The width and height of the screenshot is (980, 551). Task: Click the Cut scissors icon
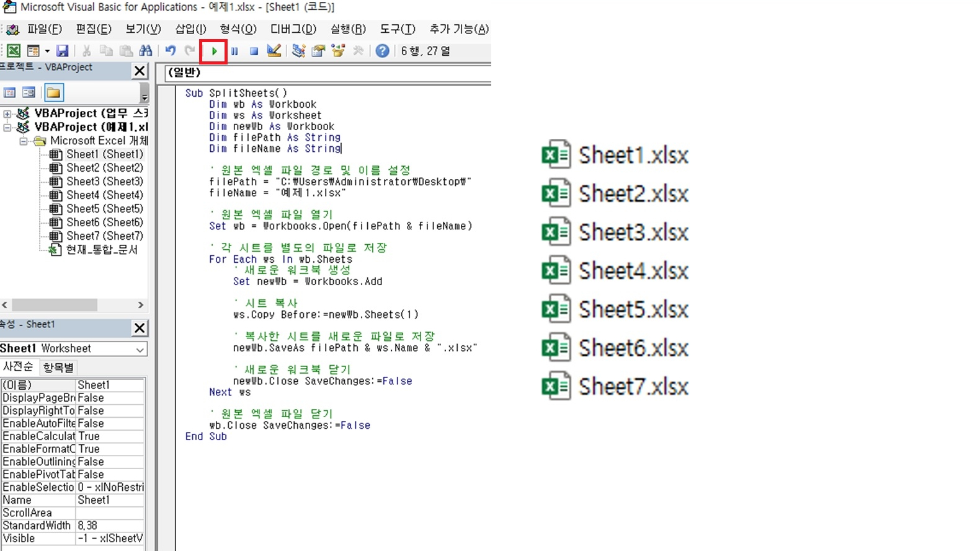point(87,51)
